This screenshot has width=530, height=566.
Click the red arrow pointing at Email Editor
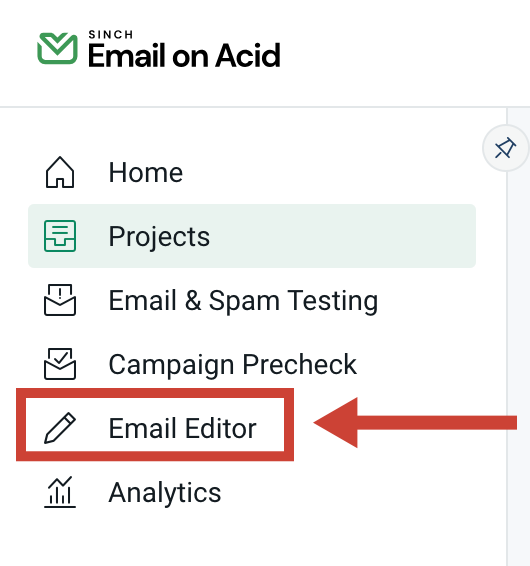point(415,423)
